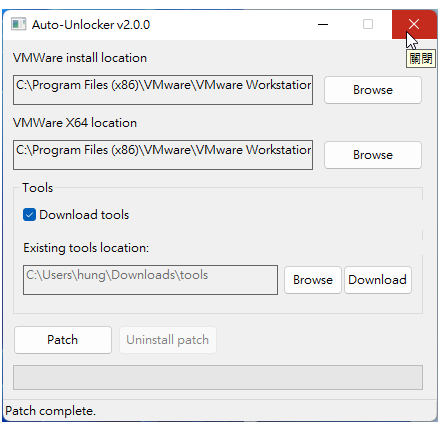Click the "Tools" group box label
The height and width of the screenshot is (428, 439).
[38, 188]
